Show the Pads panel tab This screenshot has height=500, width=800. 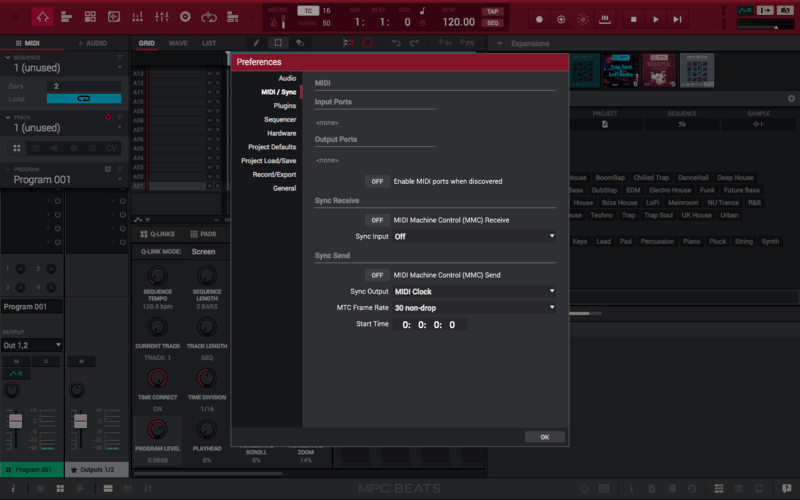pyautogui.click(x=203, y=234)
